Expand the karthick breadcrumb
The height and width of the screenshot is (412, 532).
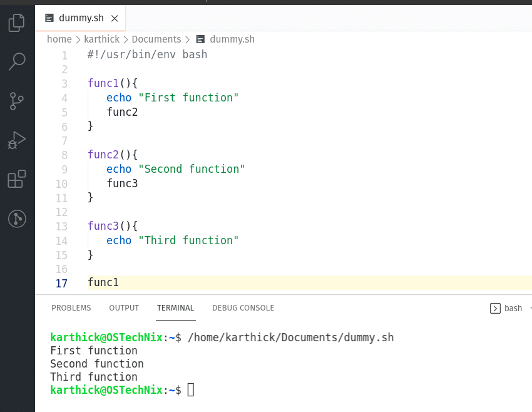pos(101,39)
